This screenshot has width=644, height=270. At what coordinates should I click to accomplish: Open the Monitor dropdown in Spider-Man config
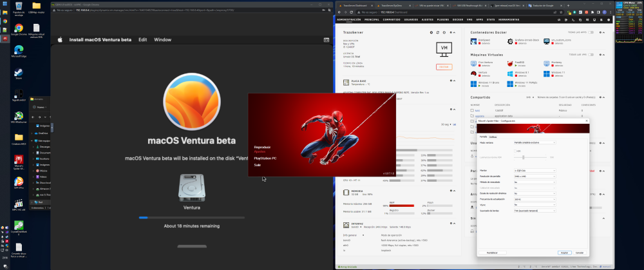pos(535,171)
